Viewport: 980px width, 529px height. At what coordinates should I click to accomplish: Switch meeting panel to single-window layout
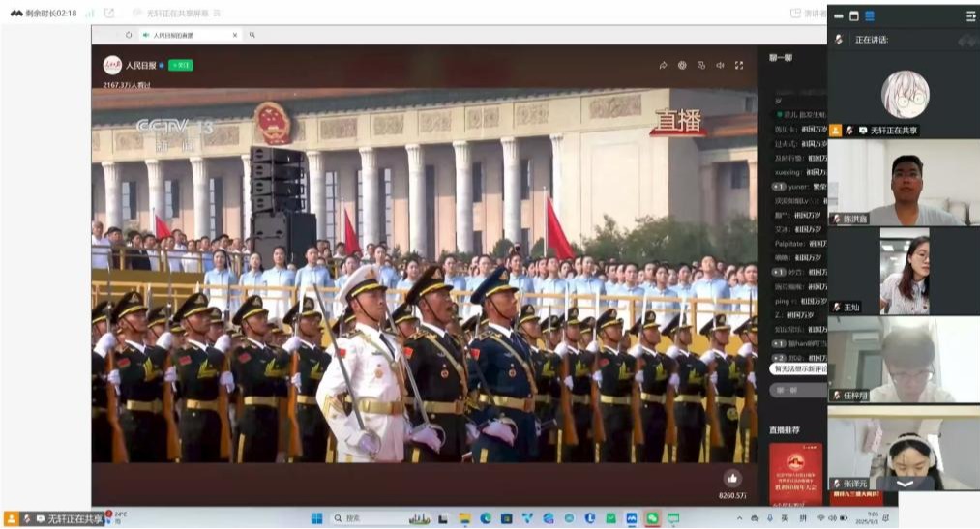pos(853,15)
